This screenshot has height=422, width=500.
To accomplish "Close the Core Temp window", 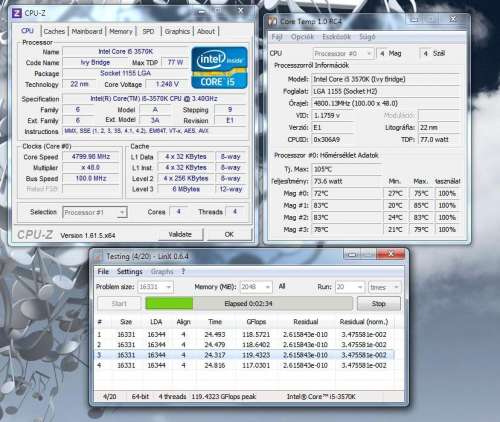I will click(452, 19).
